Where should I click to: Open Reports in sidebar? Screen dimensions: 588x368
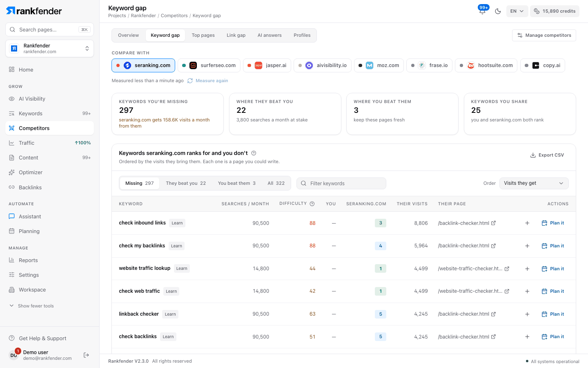49,260
